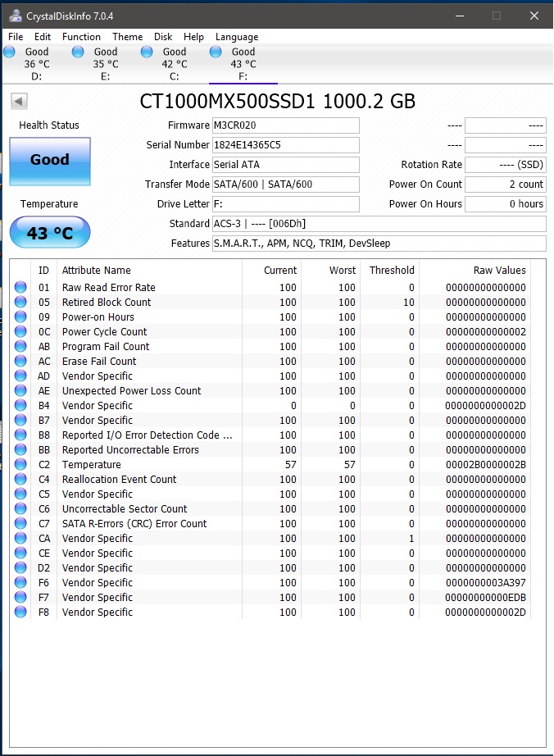The height and width of the screenshot is (756, 554).
Task: Click status icon for row CA
Action: click(x=20, y=538)
